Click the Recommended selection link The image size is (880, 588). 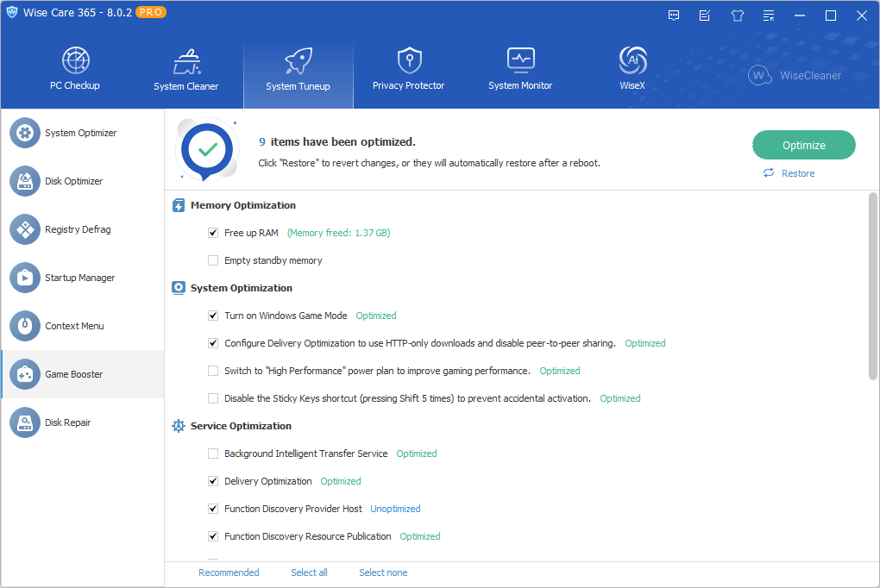tap(229, 572)
